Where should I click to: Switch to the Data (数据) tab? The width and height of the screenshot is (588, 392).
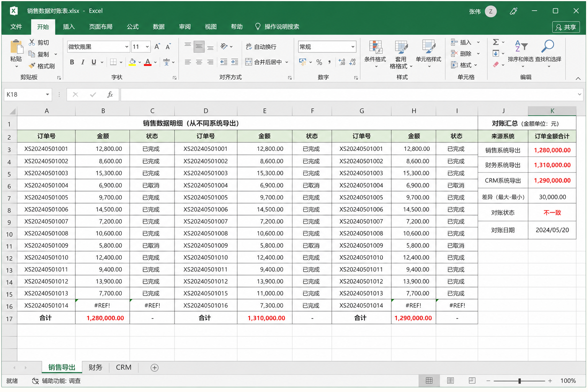tap(159, 27)
